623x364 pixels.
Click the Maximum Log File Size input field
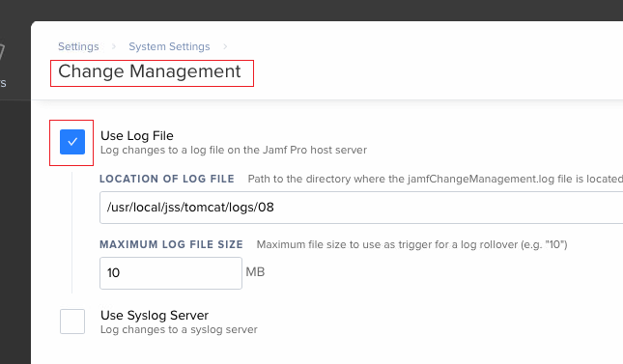point(171,273)
